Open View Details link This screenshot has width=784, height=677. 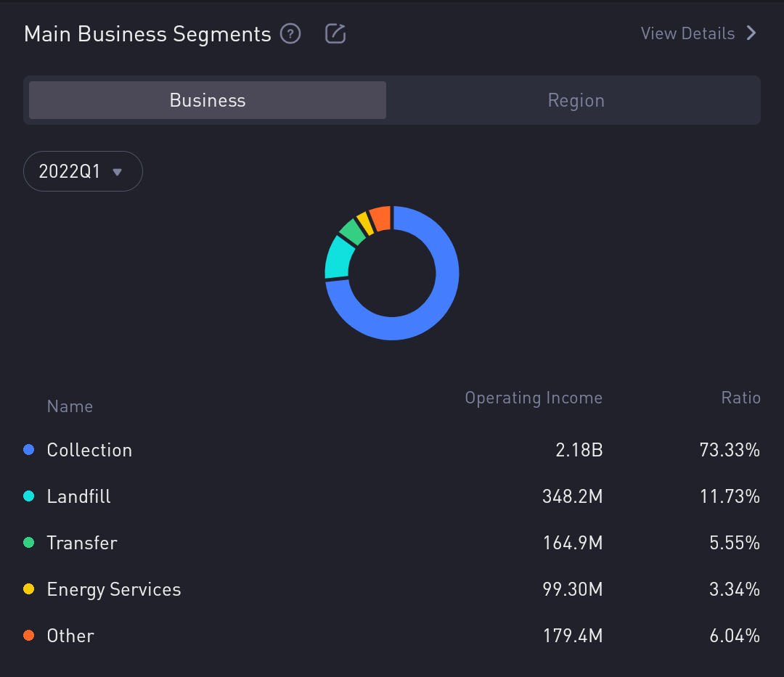pyautogui.click(x=687, y=33)
